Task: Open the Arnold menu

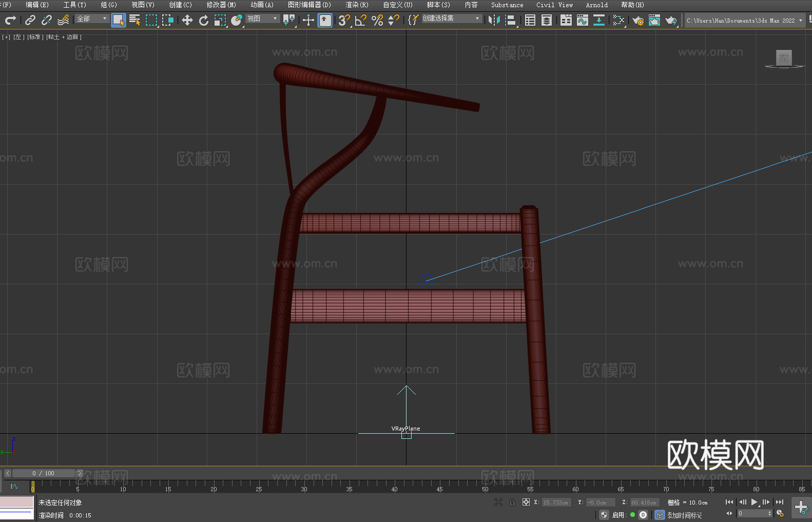Action: (596, 5)
